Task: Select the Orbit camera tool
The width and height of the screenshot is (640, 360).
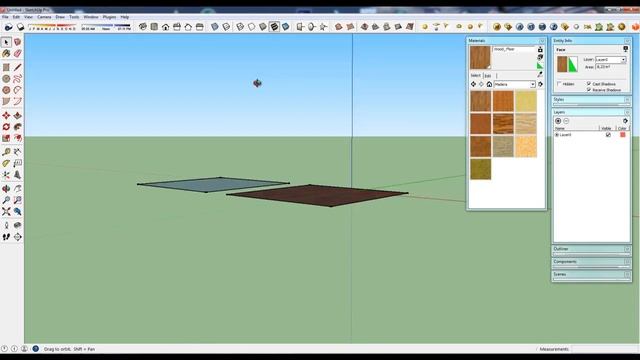Action: tap(6, 189)
